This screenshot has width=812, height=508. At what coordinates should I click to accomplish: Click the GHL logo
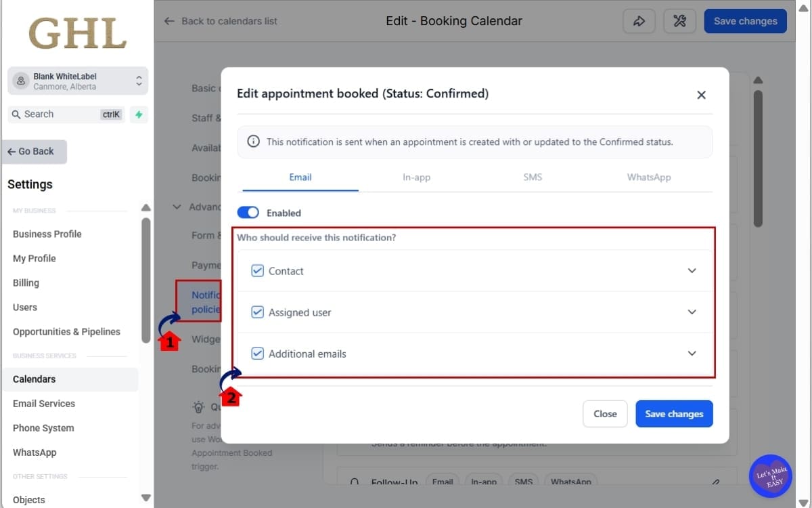pyautogui.click(x=77, y=33)
